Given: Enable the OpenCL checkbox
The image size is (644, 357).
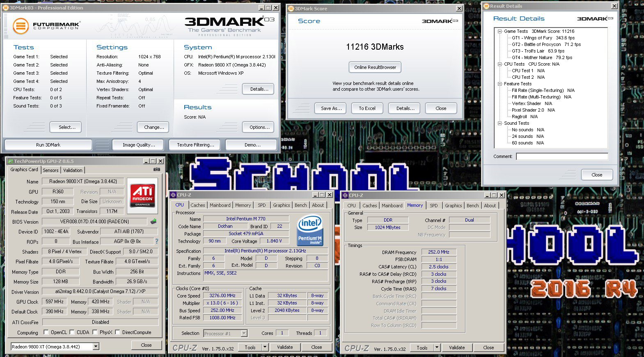Looking at the screenshot, I should [46, 332].
